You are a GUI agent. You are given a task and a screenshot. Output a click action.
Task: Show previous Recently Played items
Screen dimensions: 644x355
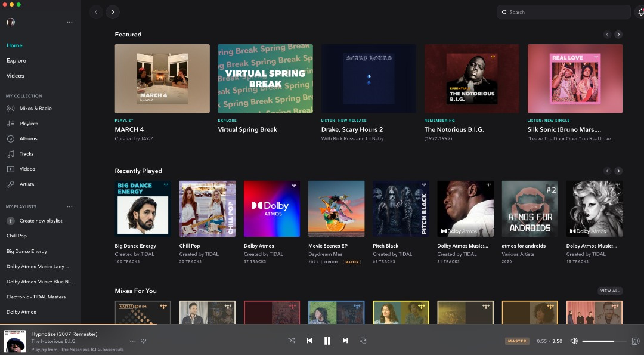pyautogui.click(x=608, y=171)
